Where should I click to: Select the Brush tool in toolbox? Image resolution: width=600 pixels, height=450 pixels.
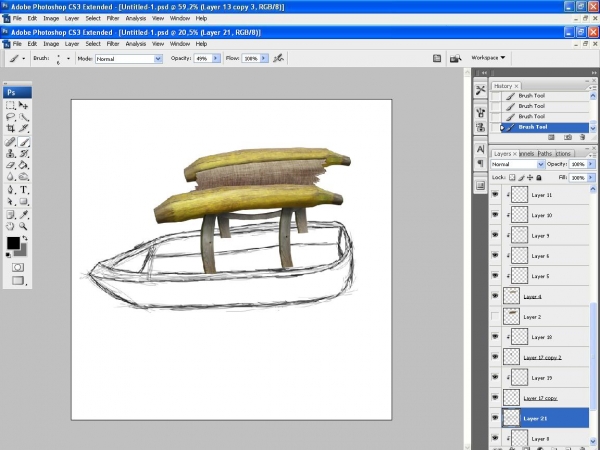pos(23,142)
